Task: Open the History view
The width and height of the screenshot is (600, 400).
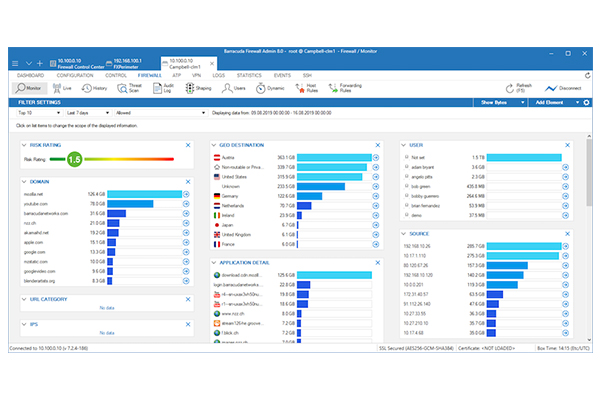Action: point(95,88)
